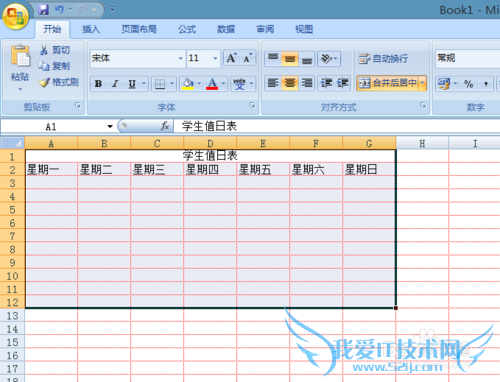
Task: Select cell containing 星期三
Action: [x=157, y=170]
